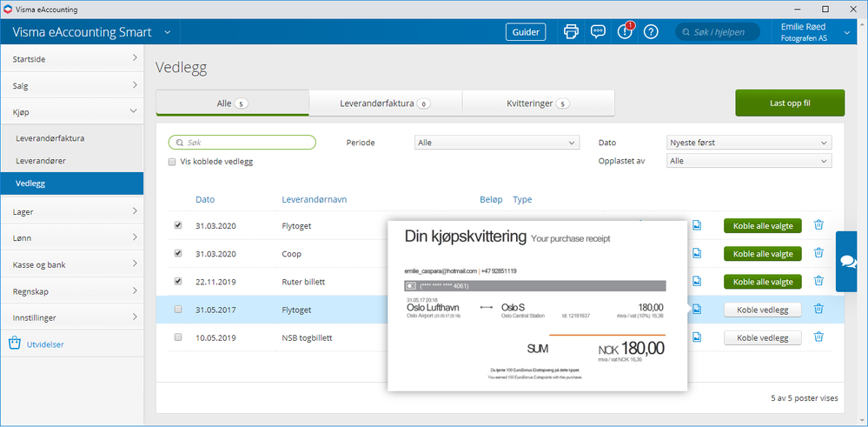Switch to the Leverandørfaktura tab
The width and height of the screenshot is (868, 427).
385,103
